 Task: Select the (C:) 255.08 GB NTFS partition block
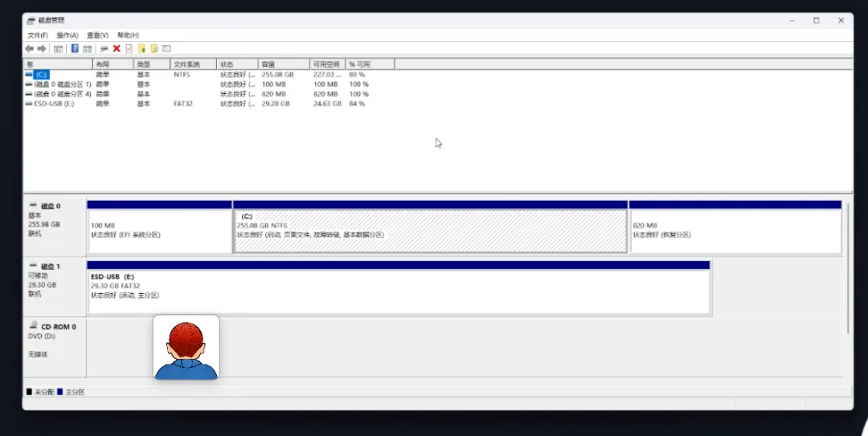[431, 227]
